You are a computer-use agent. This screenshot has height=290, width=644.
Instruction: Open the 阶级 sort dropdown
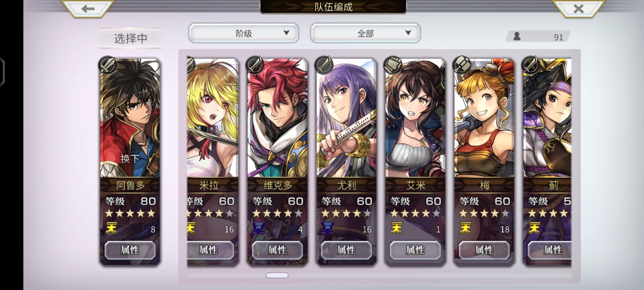click(244, 33)
